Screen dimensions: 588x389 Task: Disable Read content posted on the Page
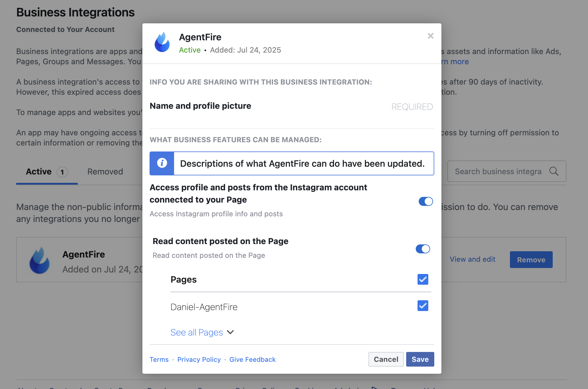pyautogui.click(x=423, y=249)
